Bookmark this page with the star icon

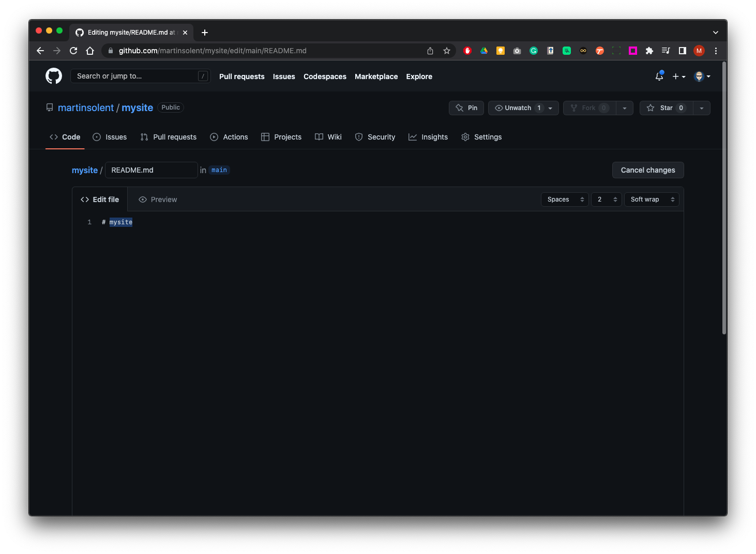447,51
